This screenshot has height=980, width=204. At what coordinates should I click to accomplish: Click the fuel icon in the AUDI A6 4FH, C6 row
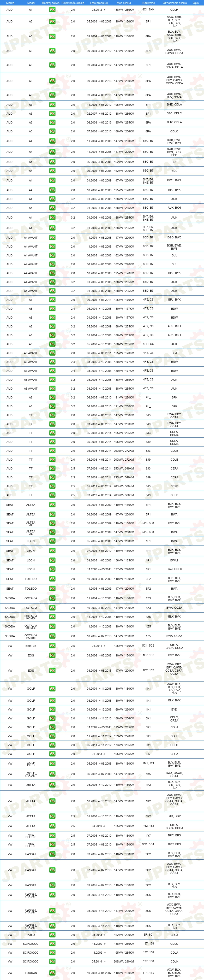pyautogui.click(x=52, y=344)
